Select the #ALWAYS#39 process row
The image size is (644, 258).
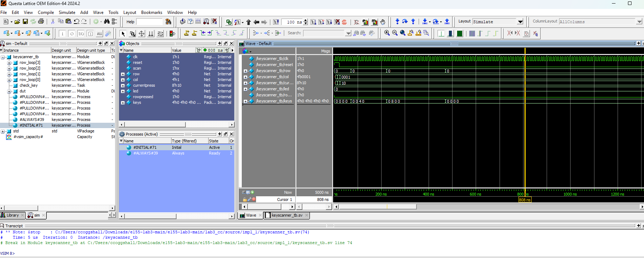coord(145,153)
